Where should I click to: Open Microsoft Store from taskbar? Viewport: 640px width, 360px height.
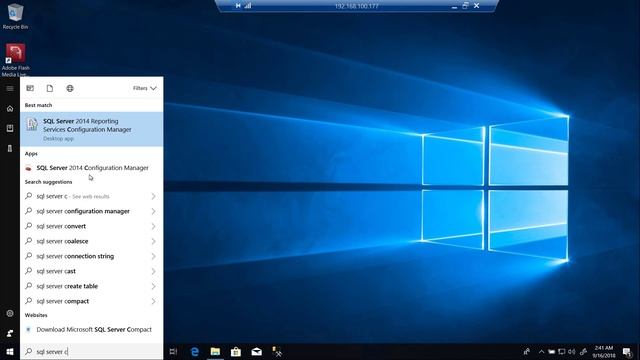point(236,351)
